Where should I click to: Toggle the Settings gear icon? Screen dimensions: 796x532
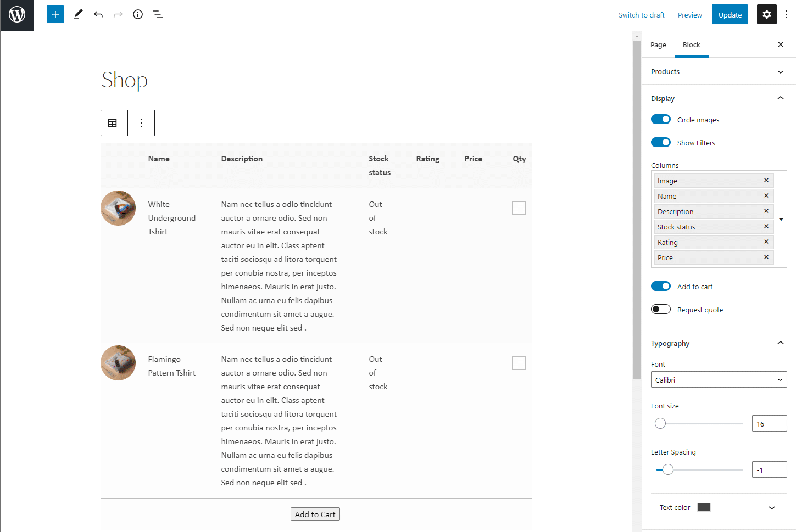coord(767,15)
